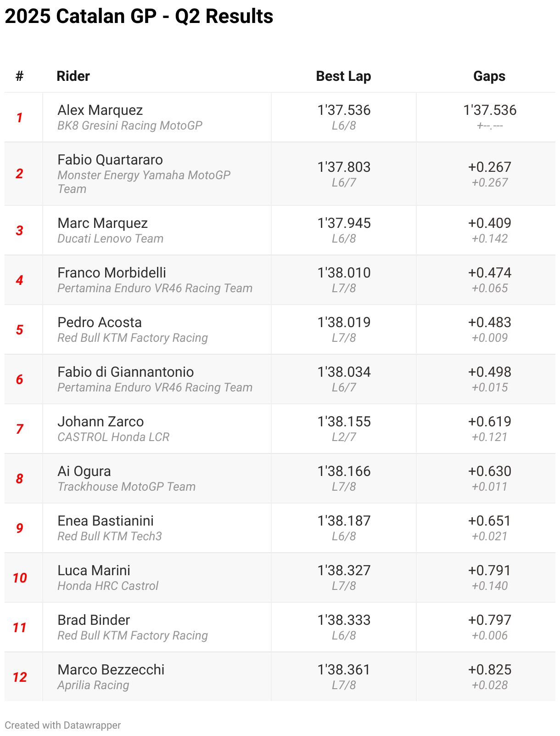Click the Gaps column header
The image size is (560, 736).
489,76
